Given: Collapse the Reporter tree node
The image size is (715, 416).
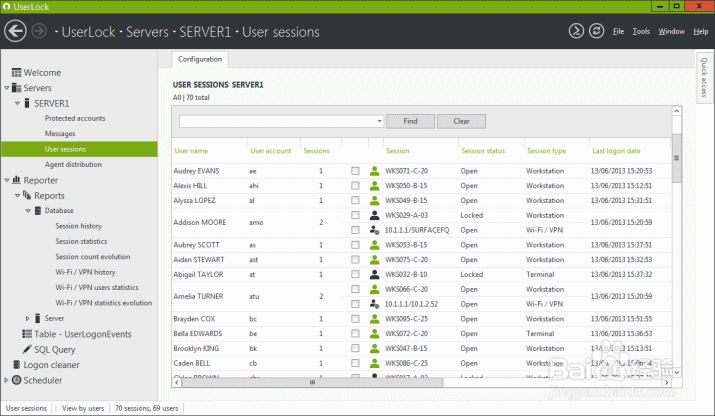Looking at the screenshot, I should click(x=6, y=181).
